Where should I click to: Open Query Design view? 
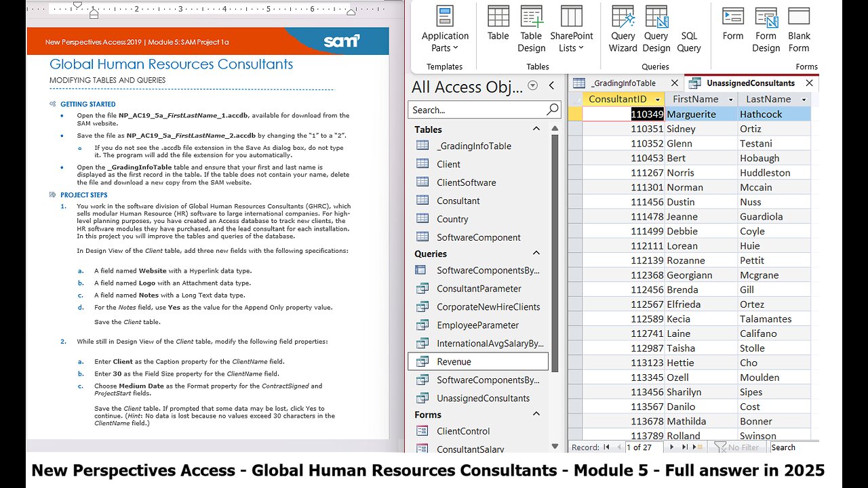pos(656,30)
